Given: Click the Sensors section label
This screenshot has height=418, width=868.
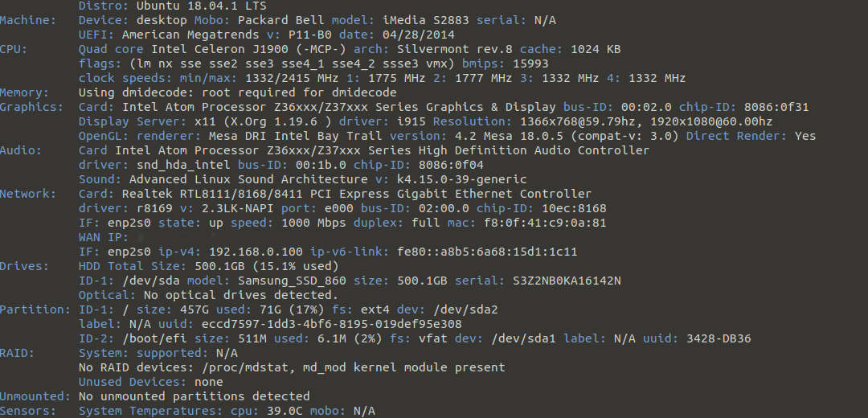Looking at the screenshot, I should (28, 411).
